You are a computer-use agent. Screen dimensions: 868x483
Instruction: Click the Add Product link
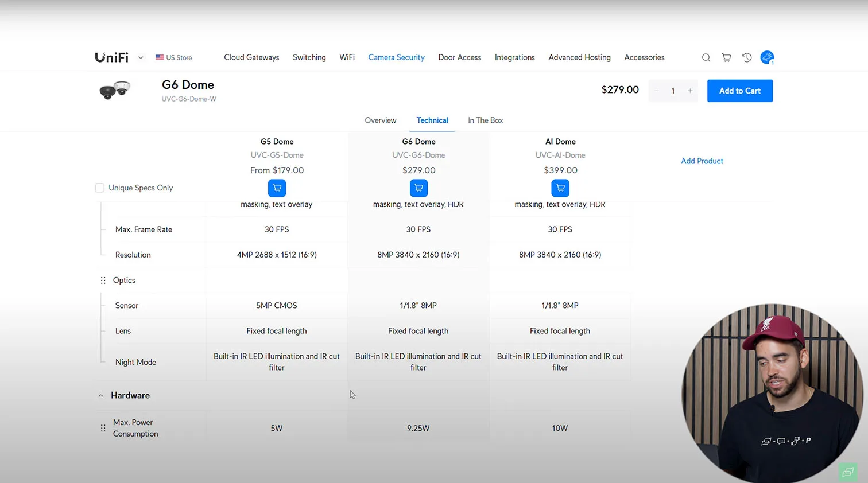(702, 161)
